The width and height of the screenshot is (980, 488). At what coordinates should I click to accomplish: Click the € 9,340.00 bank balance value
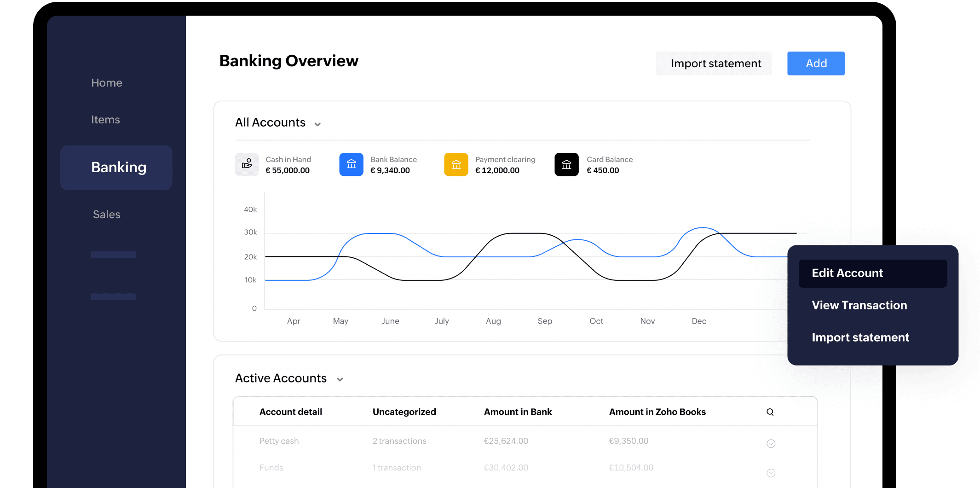pos(390,170)
